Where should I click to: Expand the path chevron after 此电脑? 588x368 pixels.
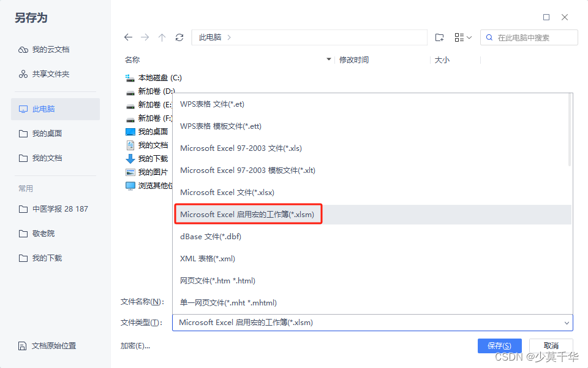click(229, 37)
